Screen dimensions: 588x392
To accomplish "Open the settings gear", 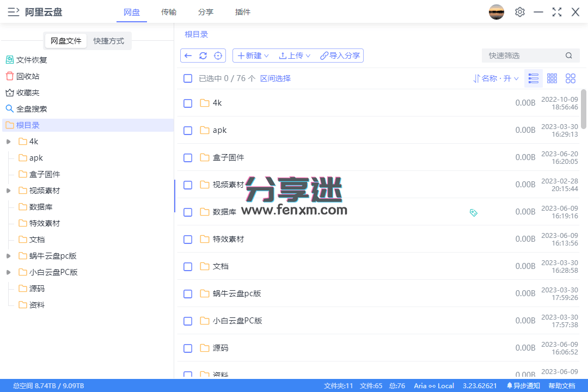I will (519, 11).
